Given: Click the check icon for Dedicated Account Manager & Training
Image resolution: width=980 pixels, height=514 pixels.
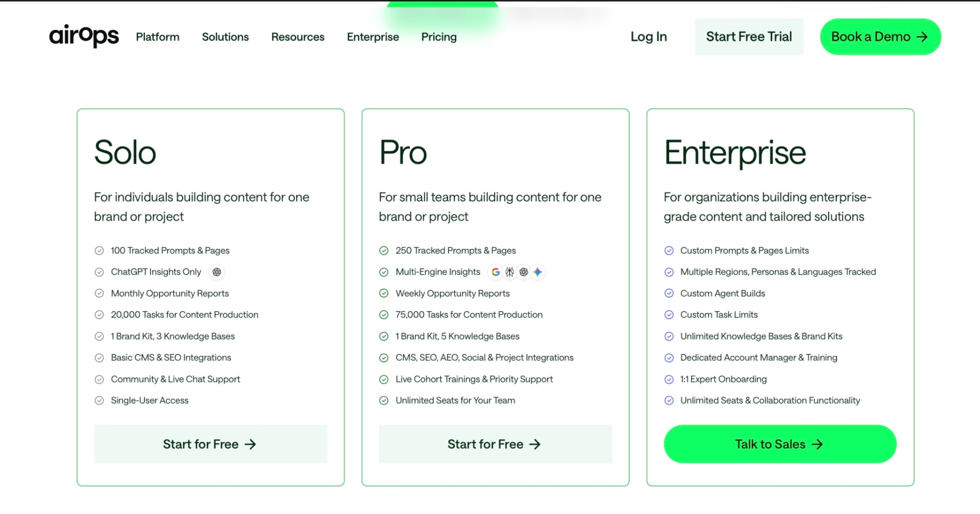Looking at the screenshot, I should point(669,358).
